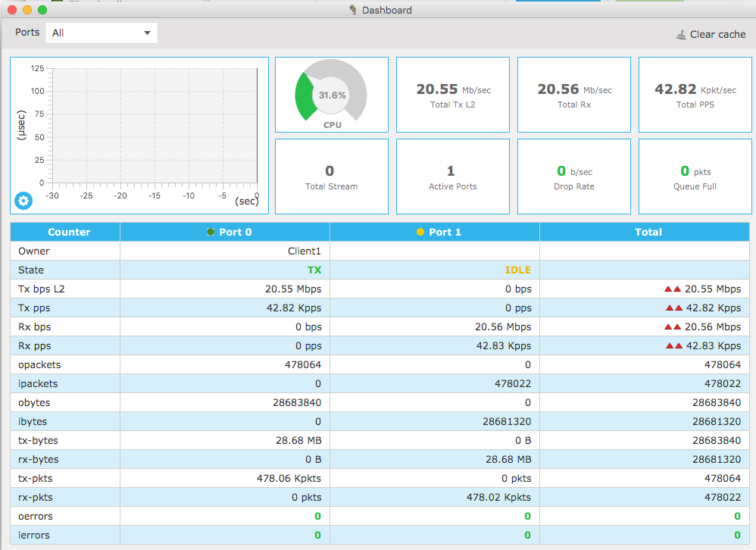Viewport: 756px width, 550px height.
Task: Click the Clear cache button
Action: [x=711, y=34]
